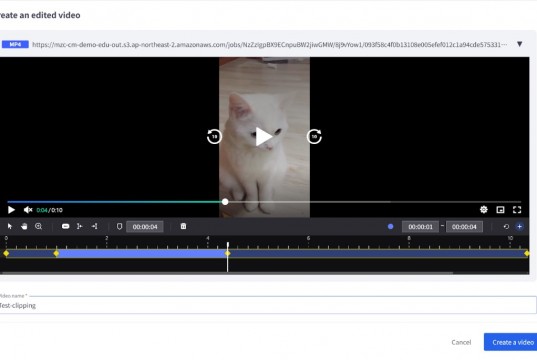Toggle fullscreen for the player
This screenshot has height=360, width=537.
[517, 210]
